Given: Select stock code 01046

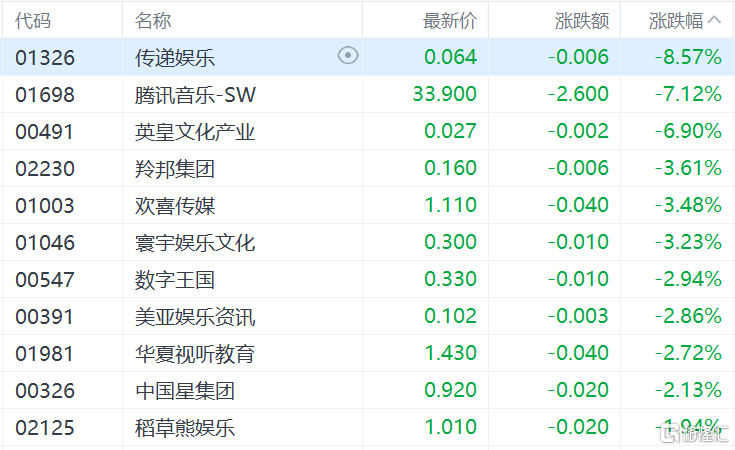Looking at the screenshot, I should [x=45, y=243].
